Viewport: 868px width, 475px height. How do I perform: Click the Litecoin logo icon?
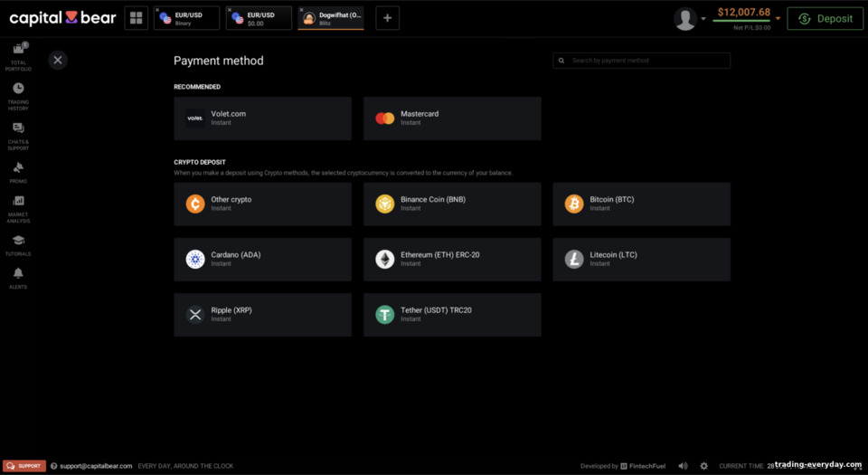(574, 259)
